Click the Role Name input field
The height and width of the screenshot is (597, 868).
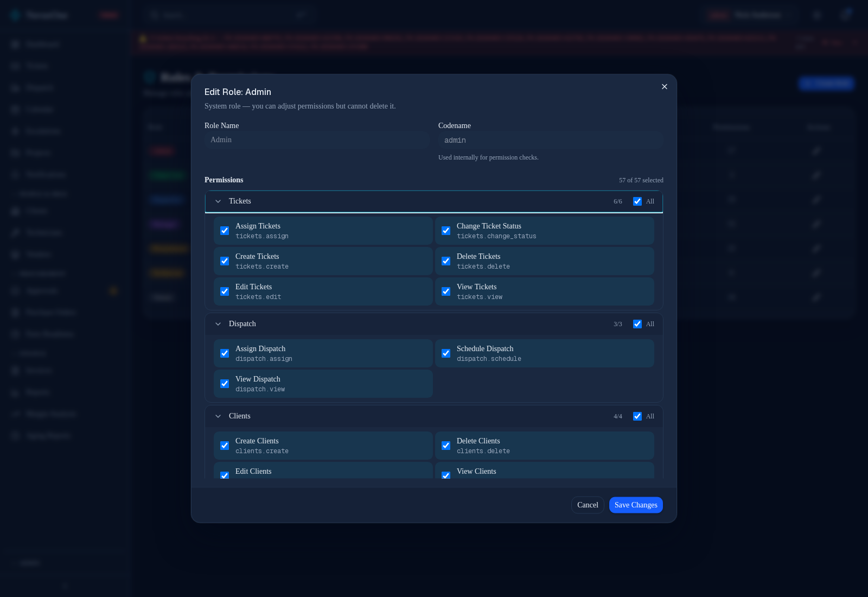tap(317, 140)
